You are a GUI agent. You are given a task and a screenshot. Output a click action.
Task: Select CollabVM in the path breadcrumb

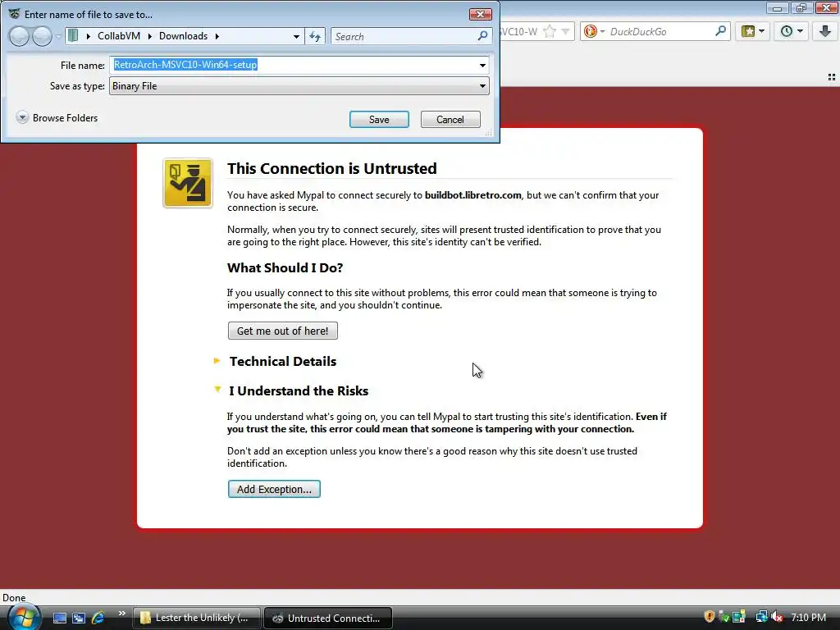119,36
